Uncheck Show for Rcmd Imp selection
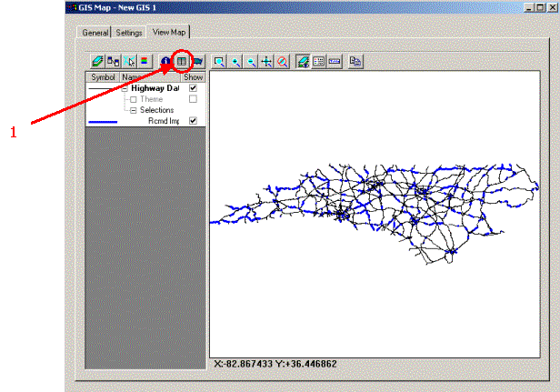This screenshot has width=560, height=392. [x=193, y=121]
